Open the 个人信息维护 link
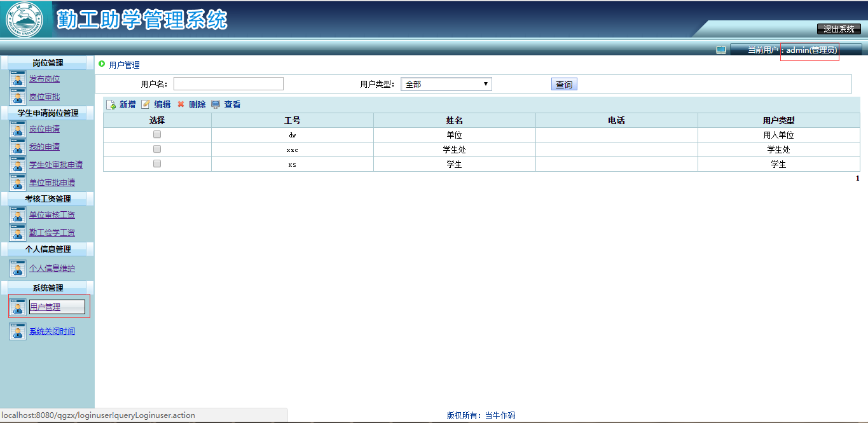The height and width of the screenshot is (423, 868). (52, 268)
